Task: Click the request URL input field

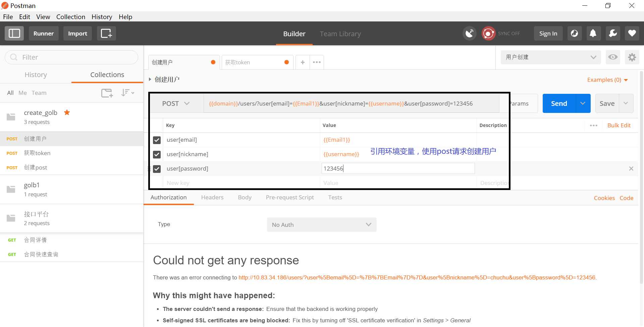Action: coord(351,104)
